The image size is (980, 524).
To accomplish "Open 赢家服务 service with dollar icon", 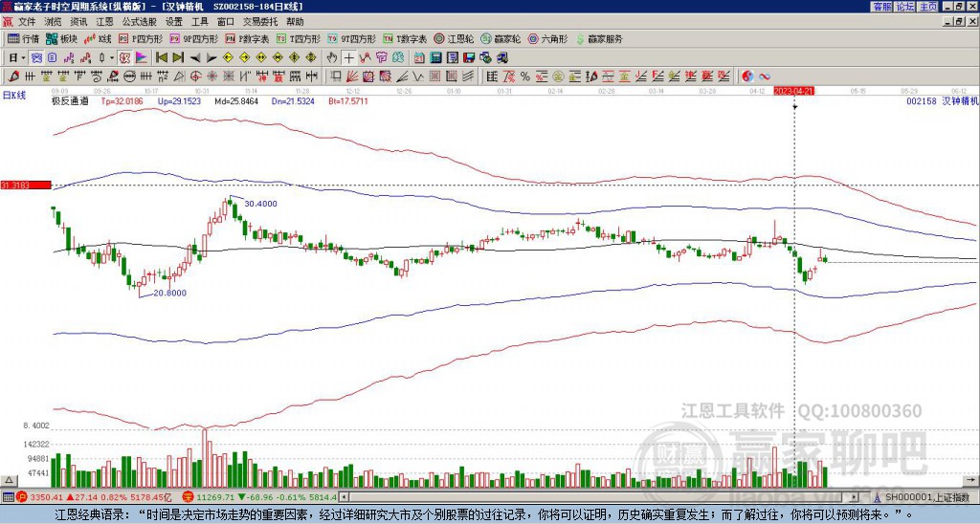I will click(x=599, y=38).
